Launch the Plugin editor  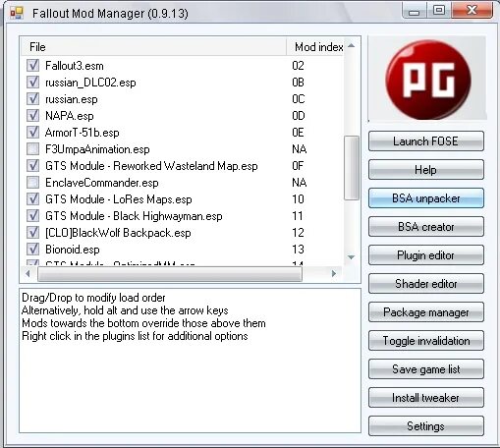(x=426, y=255)
